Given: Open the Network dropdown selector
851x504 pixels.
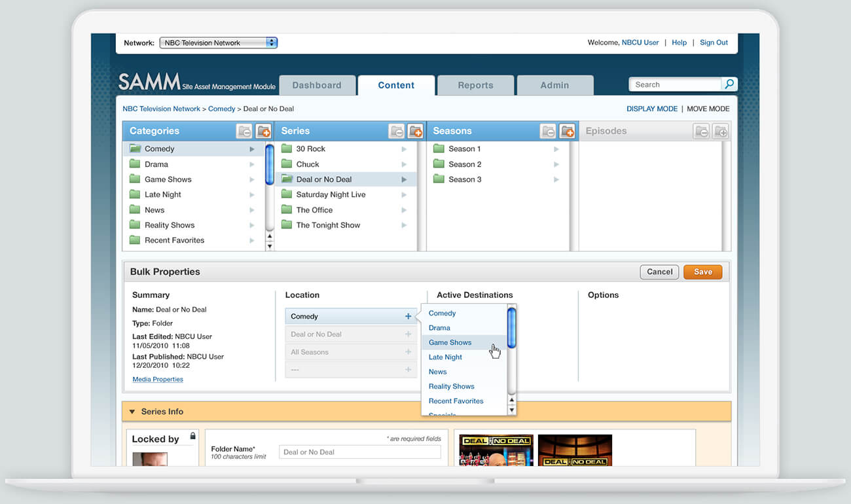Looking at the screenshot, I should (218, 43).
